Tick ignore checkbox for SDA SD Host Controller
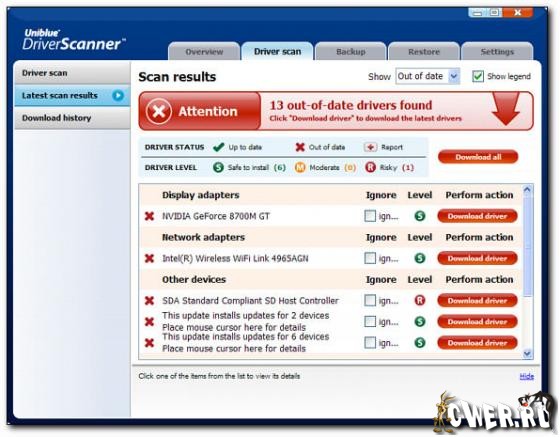Screen dimensions: 560x437 [370, 301]
